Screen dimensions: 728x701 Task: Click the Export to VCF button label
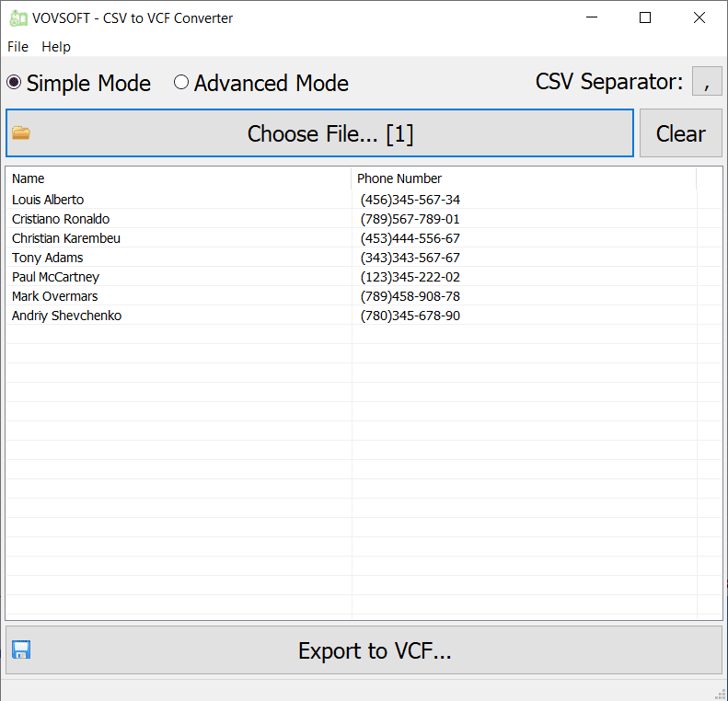coord(375,650)
